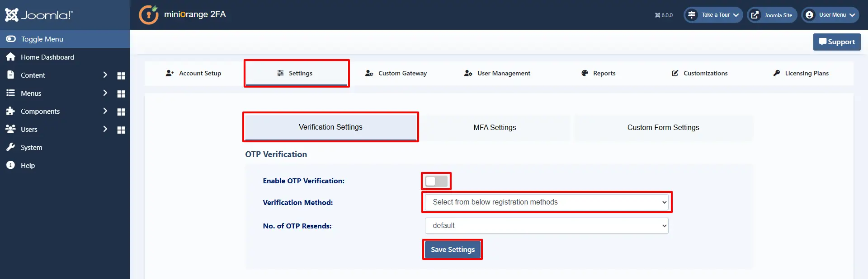Click the Account Setup user-plus icon
The width and height of the screenshot is (868, 279).
(170, 73)
